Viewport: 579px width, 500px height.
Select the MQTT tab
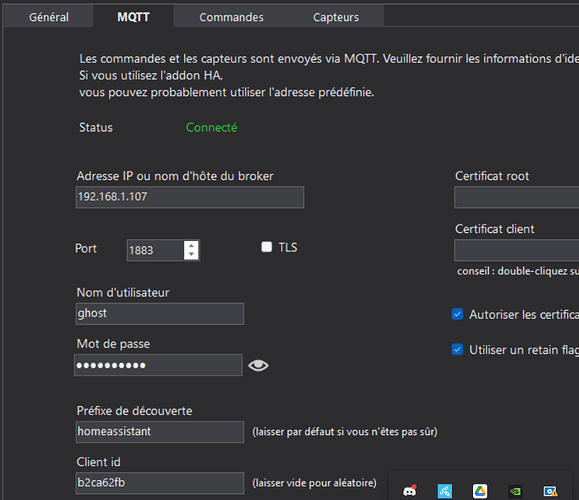pos(133,17)
